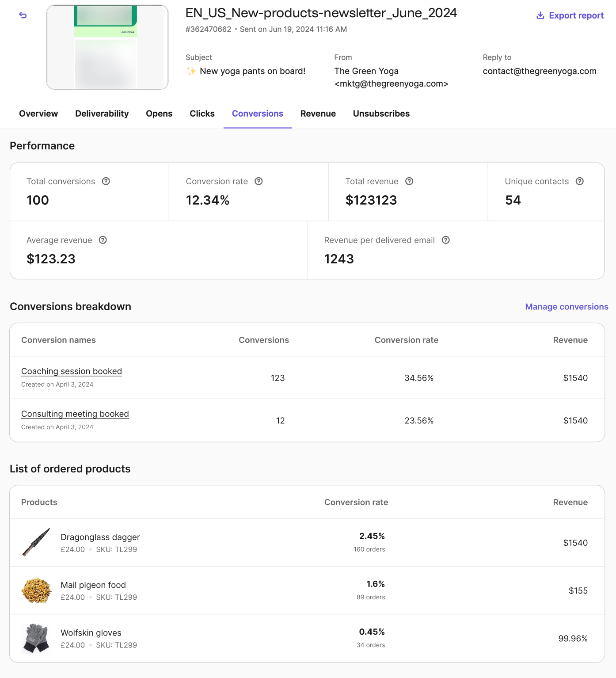
Task: Click the Dragonglass dagger product image
Action: coord(36,542)
